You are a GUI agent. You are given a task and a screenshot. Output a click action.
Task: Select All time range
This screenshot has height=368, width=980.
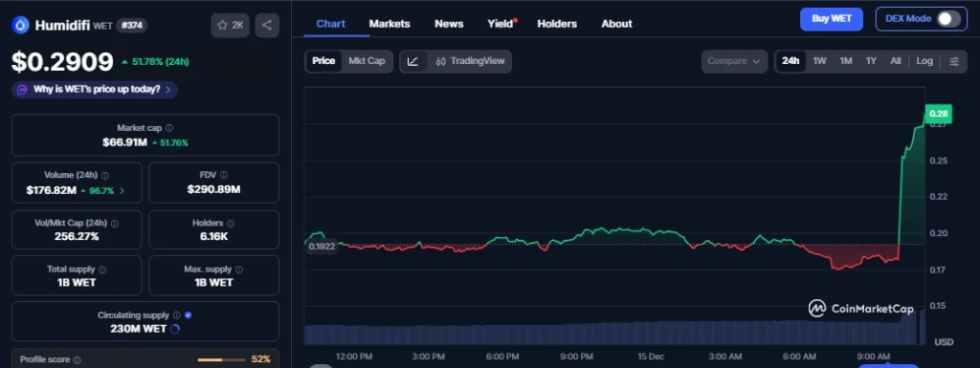[896, 61]
